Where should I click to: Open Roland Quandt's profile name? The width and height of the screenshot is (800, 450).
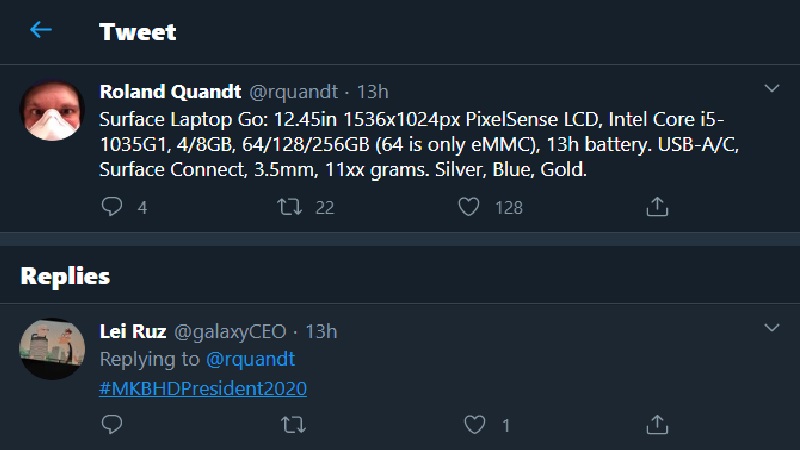coord(169,92)
